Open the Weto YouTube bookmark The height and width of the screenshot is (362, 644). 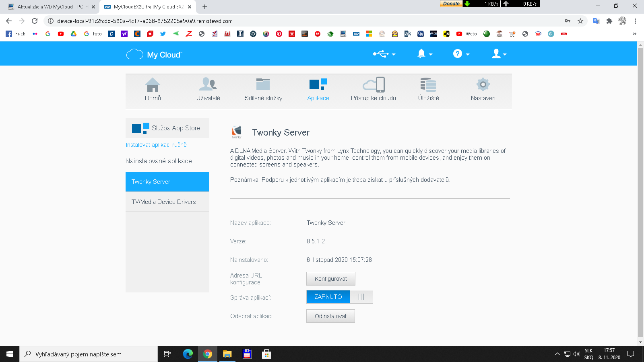pyautogui.click(x=467, y=34)
